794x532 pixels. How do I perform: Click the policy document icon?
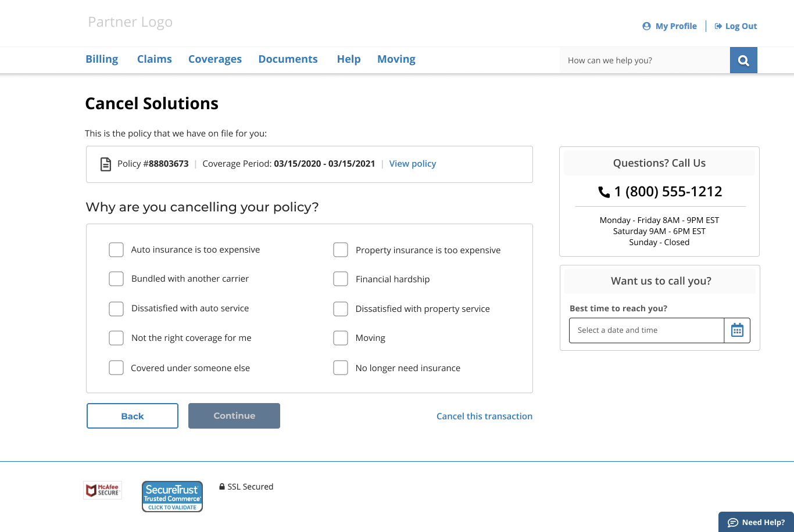[106, 164]
